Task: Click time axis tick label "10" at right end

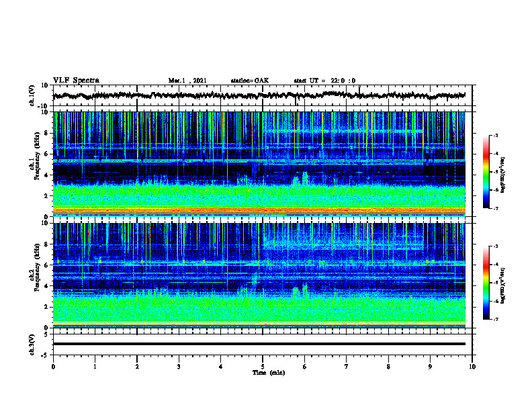Action: 472,367
